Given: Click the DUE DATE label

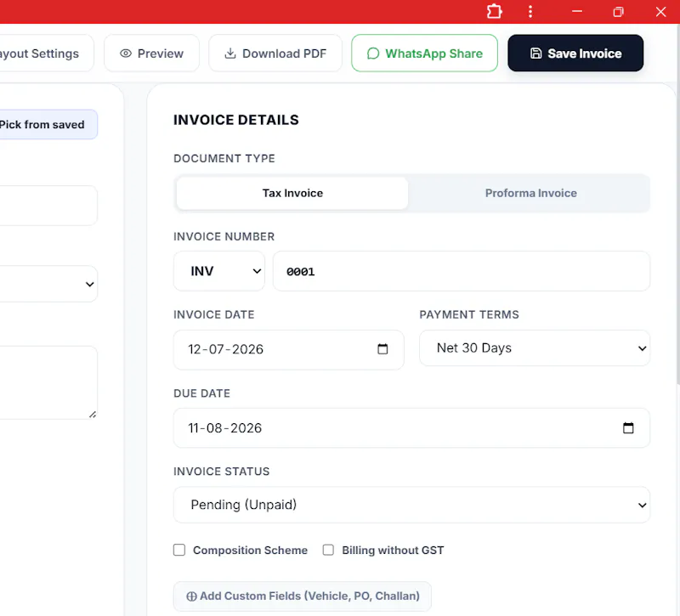Looking at the screenshot, I should pos(201,393).
